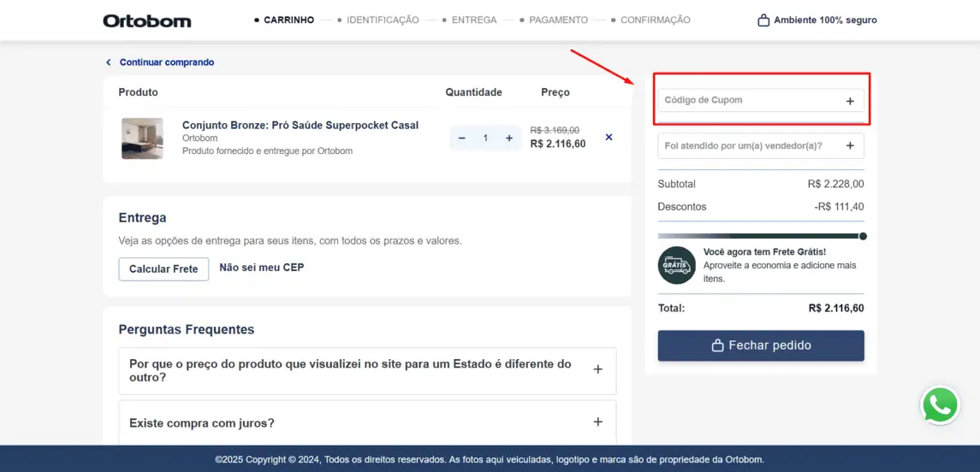Increase quantity with the plus button
This screenshot has width=980, height=472.
click(x=509, y=138)
